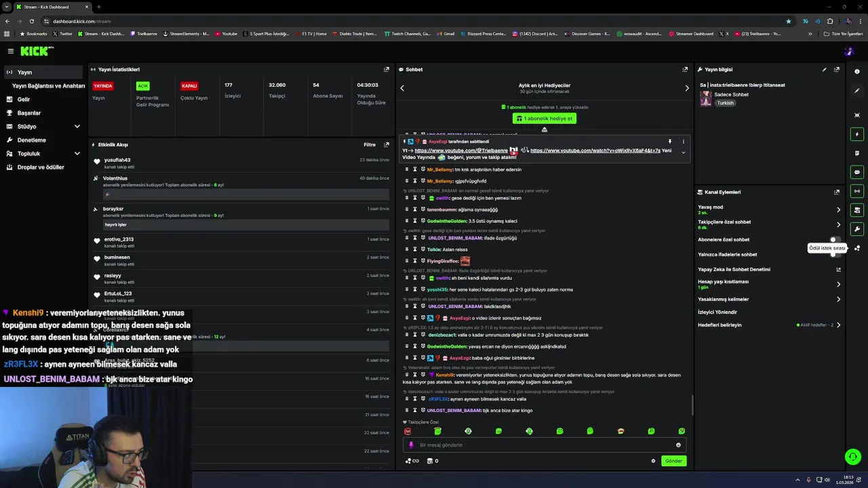
Task: Click the Sadece Sohbet category thumbnail
Action: point(706,99)
